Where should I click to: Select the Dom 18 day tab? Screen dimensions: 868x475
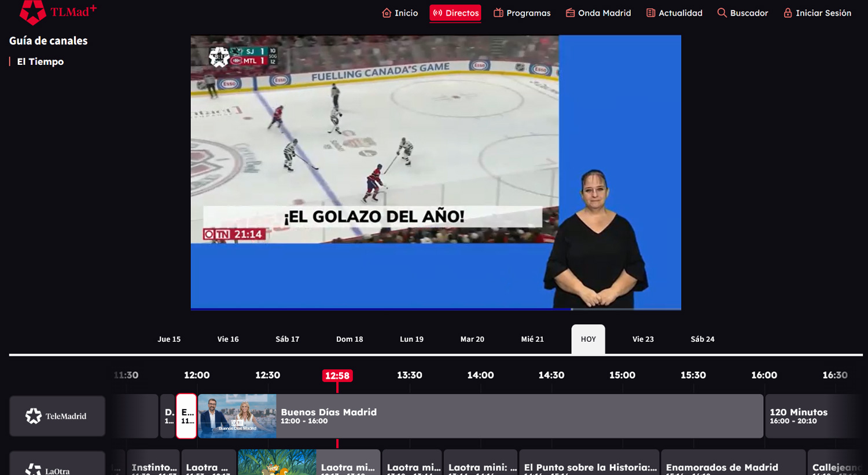click(350, 339)
